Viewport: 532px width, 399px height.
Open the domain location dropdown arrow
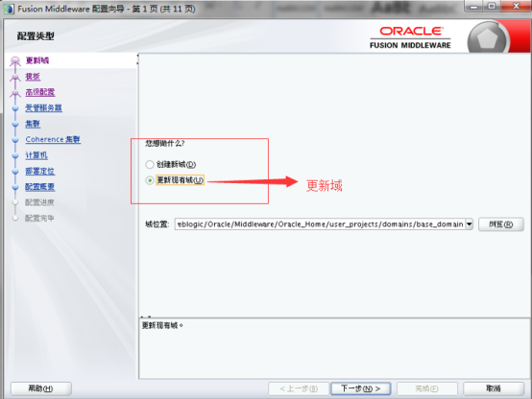(x=470, y=224)
